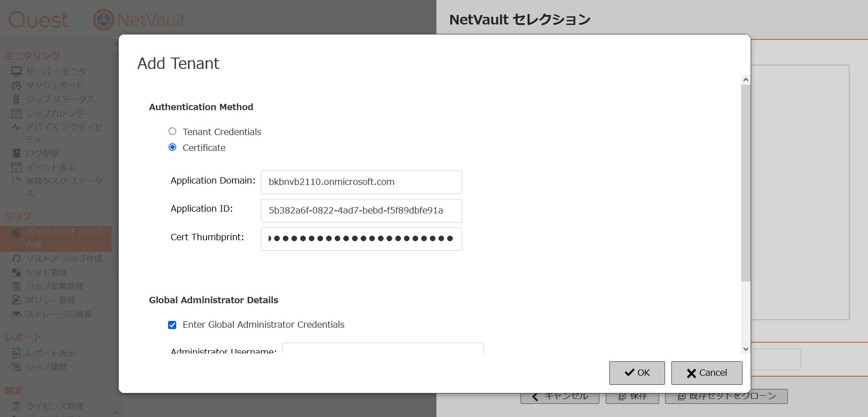This screenshot has width=868, height=417.
Task: Open サーバー モニタ monitor icon in sidebar
Action: click(16, 72)
